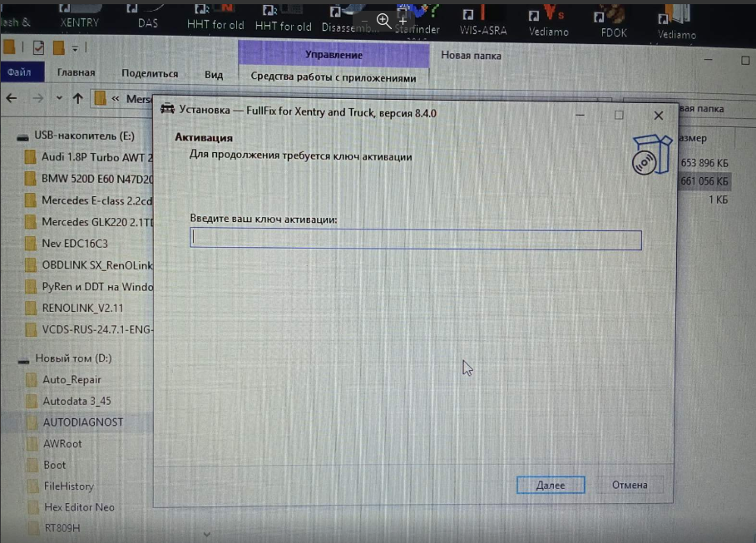Viewport: 756px width, 543px height.
Task: Click the Explorer address bar folder icon
Action: pos(101,98)
